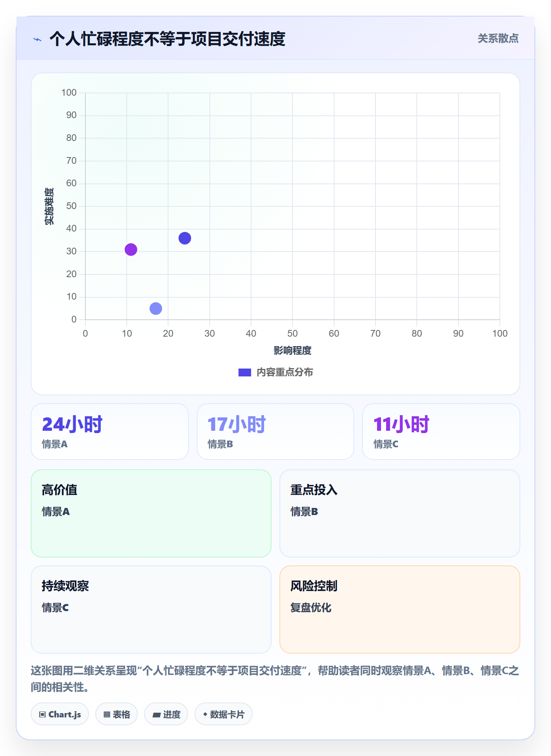Select the 17小时 情景B data card
Viewport: 551px width, 756px height.
click(x=275, y=432)
